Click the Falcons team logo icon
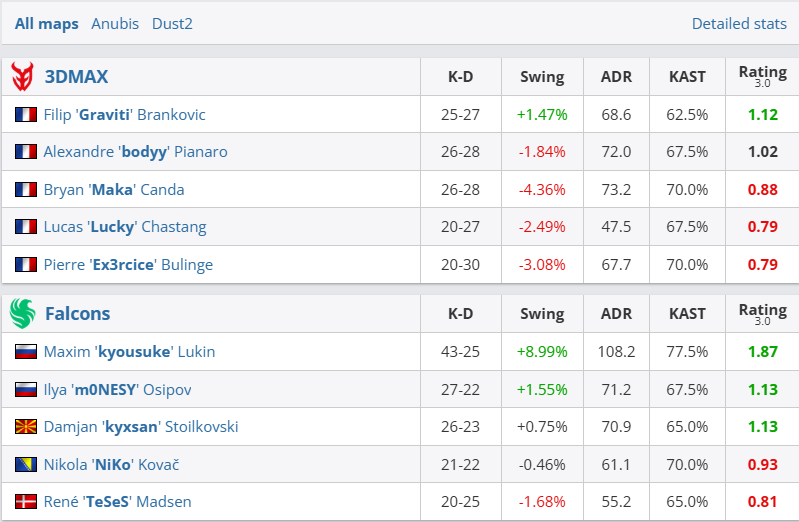 coord(22,313)
